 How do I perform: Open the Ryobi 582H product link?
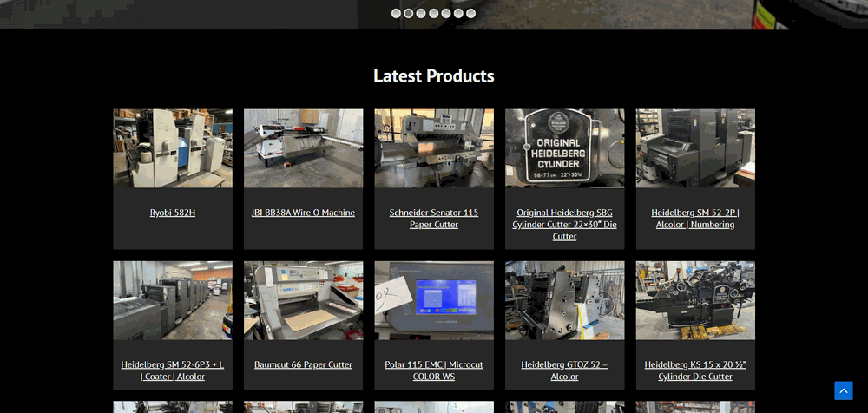click(172, 213)
